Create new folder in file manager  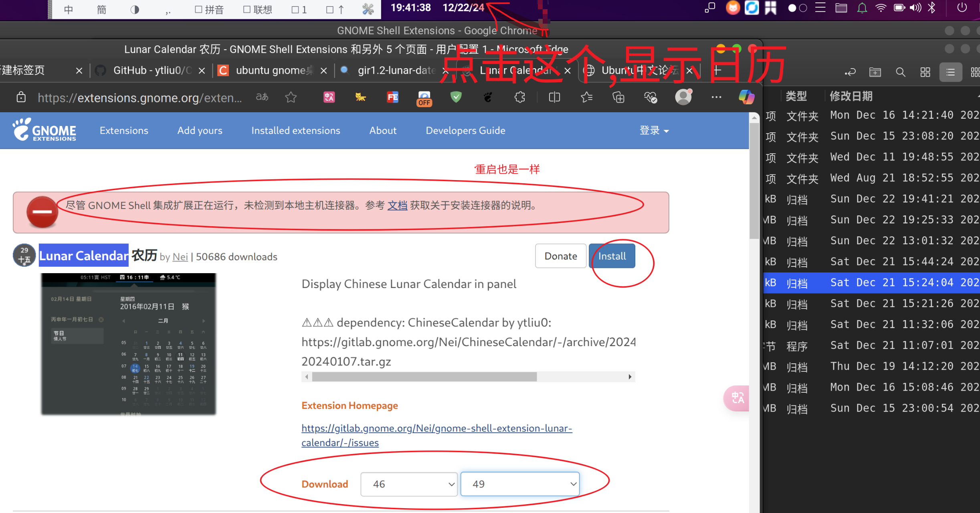(x=875, y=72)
